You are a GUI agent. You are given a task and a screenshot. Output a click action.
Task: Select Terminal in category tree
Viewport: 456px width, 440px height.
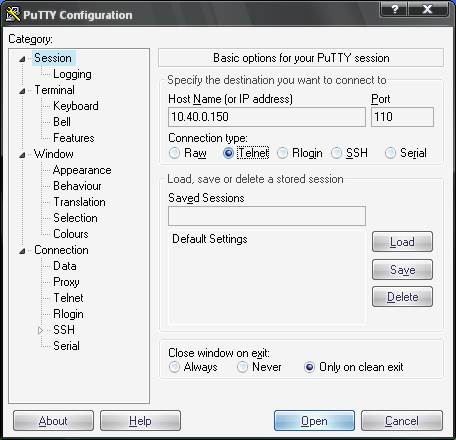[x=55, y=90]
